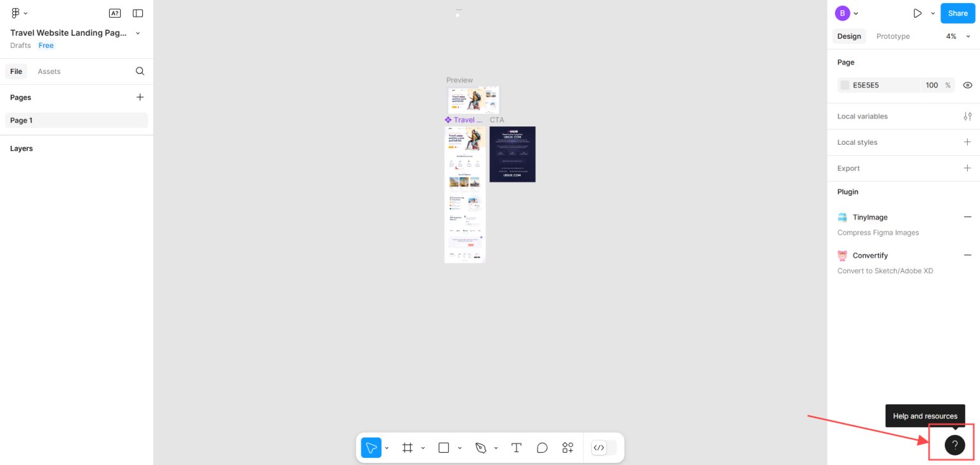Toggle page background visibility eye icon
This screenshot has width=980, height=465.
click(967, 85)
